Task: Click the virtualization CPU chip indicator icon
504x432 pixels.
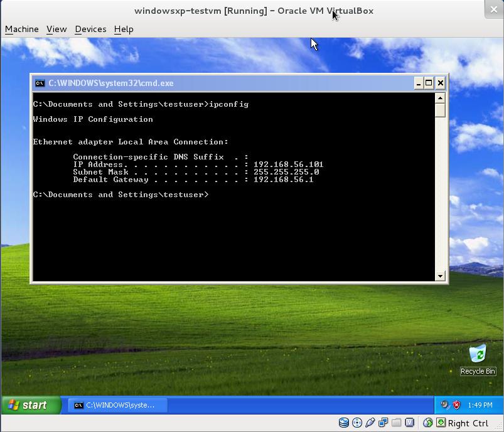Action: 410,423
